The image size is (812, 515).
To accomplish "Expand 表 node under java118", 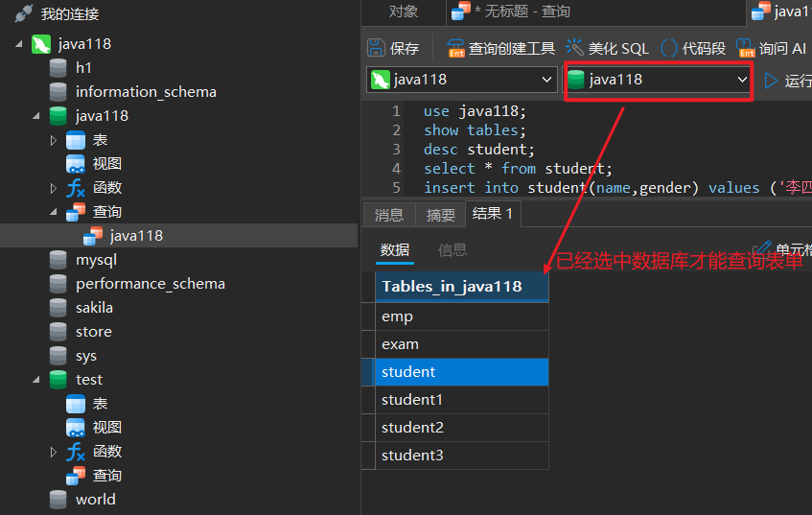I will coord(54,140).
